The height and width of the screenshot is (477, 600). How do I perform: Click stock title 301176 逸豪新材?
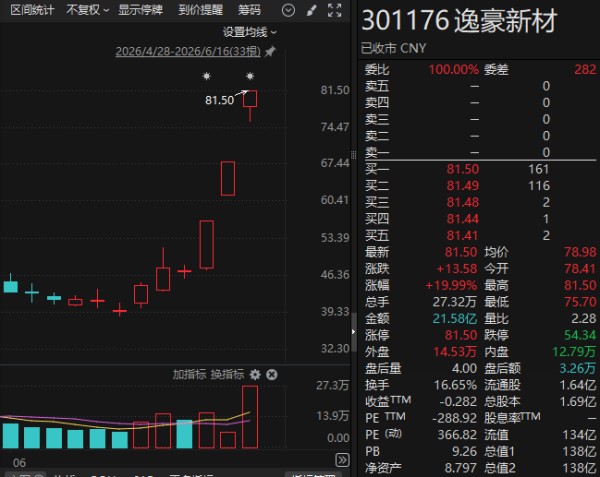click(459, 20)
